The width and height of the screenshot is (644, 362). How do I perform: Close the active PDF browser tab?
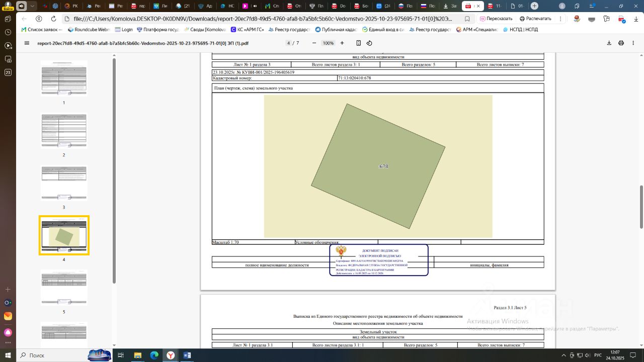pos(479,6)
